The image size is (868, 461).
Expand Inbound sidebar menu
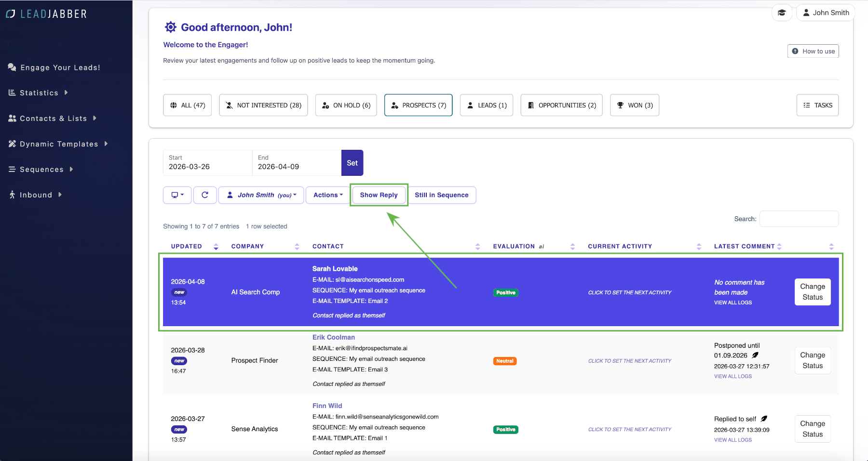pyautogui.click(x=35, y=195)
